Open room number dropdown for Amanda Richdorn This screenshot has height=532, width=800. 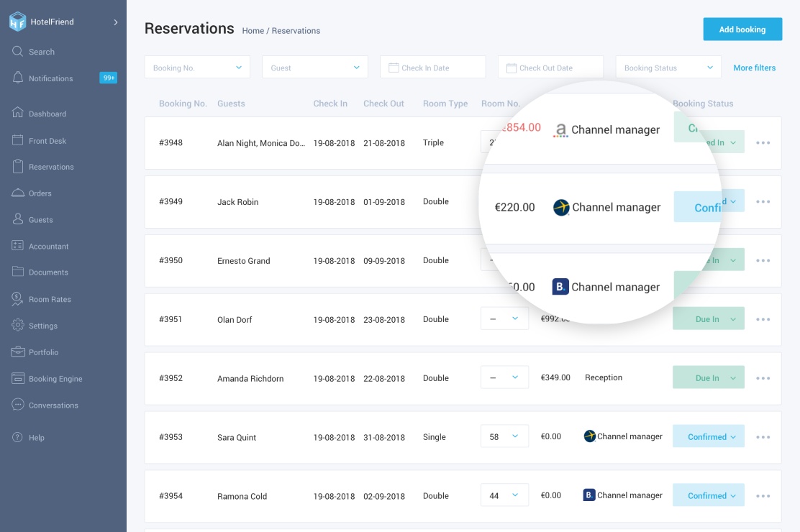[504, 377]
